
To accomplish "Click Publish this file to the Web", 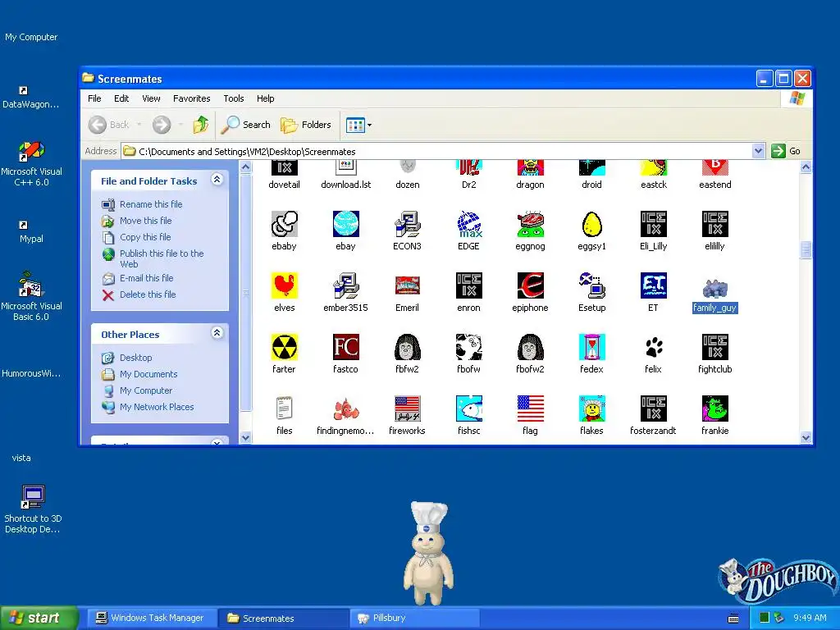I will tap(162, 258).
